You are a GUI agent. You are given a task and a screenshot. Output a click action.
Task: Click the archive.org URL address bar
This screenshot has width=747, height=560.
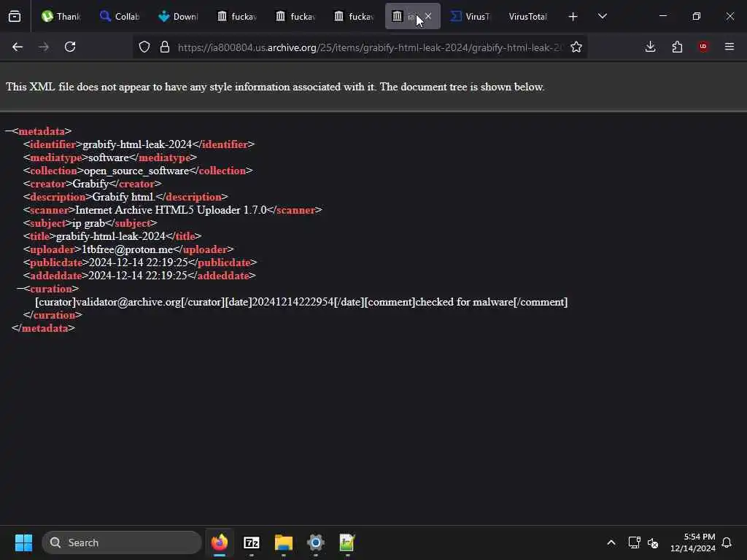point(370,47)
